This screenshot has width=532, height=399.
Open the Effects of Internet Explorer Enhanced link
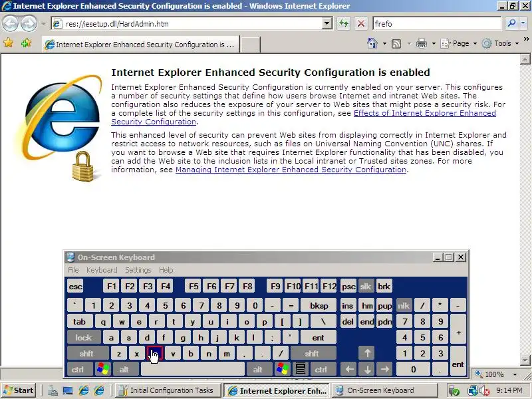[303, 118]
